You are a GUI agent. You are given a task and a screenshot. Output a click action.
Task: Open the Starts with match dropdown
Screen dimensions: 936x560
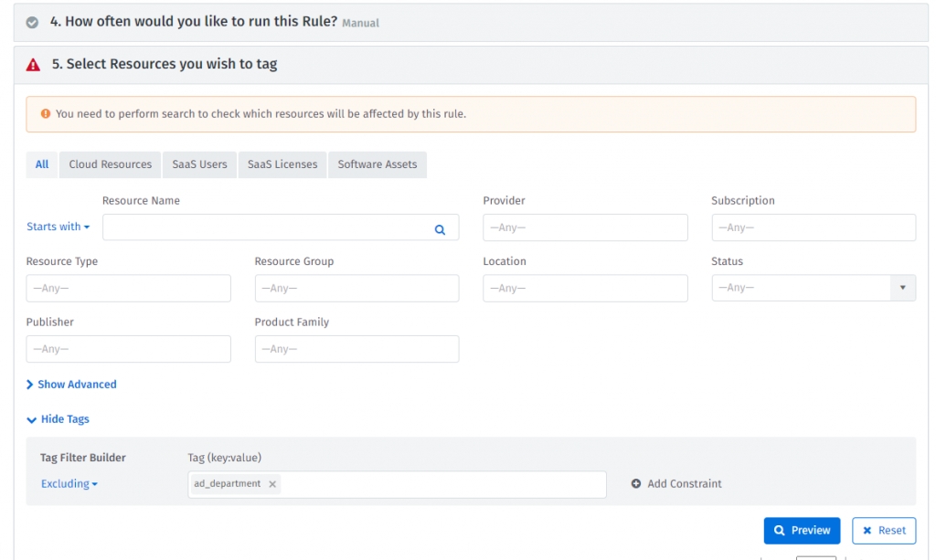pos(58,227)
